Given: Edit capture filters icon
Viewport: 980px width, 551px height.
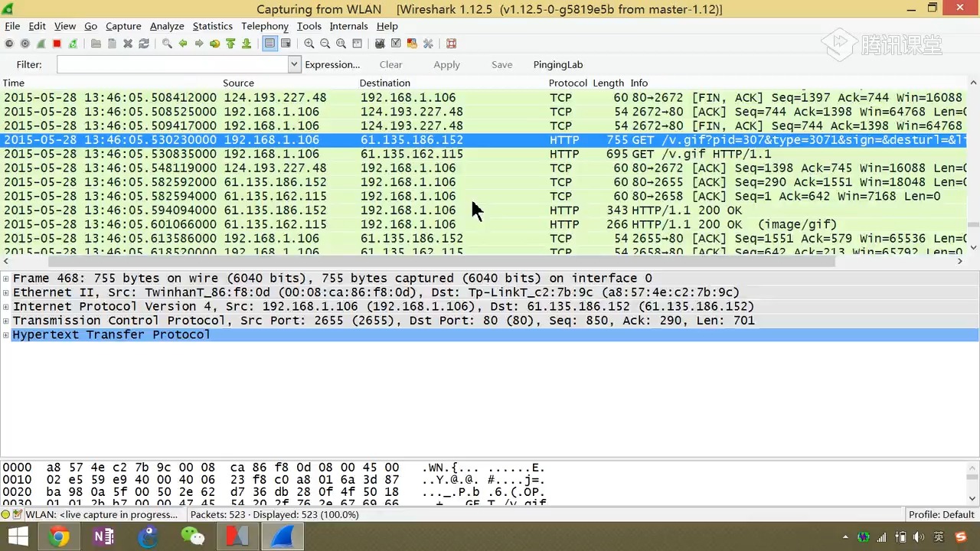Looking at the screenshot, I should coord(380,44).
